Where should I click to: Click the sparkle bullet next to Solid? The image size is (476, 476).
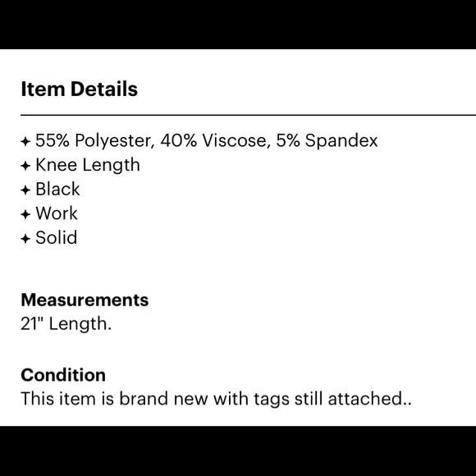(25, 239)
